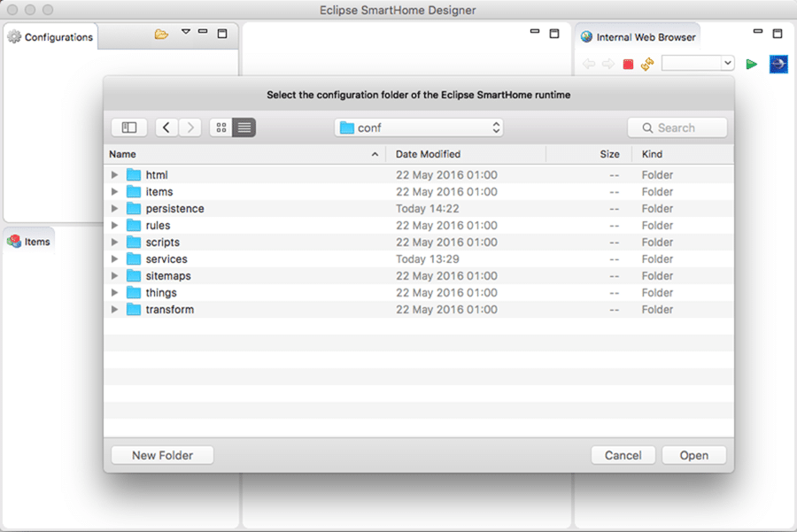Refresh the Internal Web Browser page

(647, 64)
